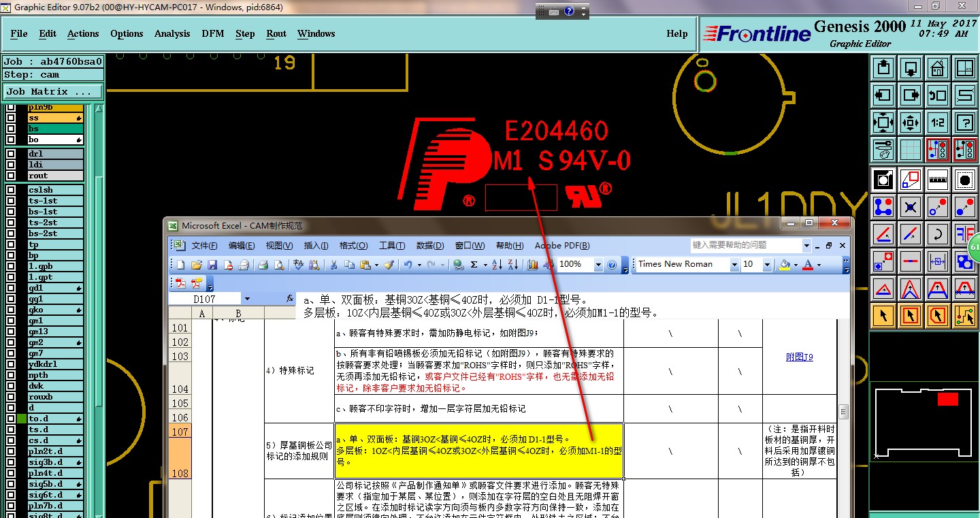Click the Excel vertical scrollbar thumb
Screen dimensions: 980x518
click(844, 412)
